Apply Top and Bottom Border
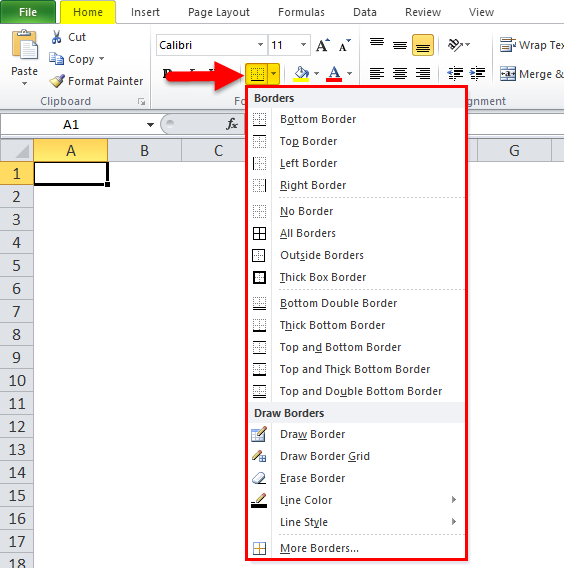 tap(357, 347)
